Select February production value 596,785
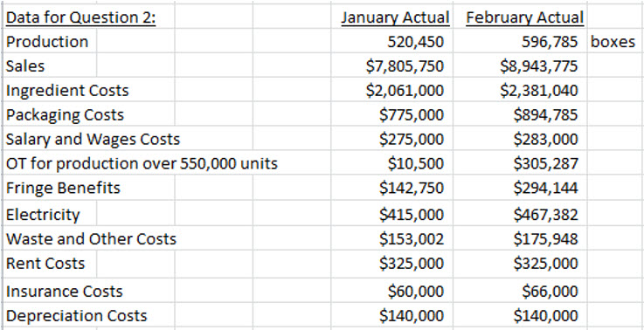This screenshot has width=644, height=330. [550, 42]
